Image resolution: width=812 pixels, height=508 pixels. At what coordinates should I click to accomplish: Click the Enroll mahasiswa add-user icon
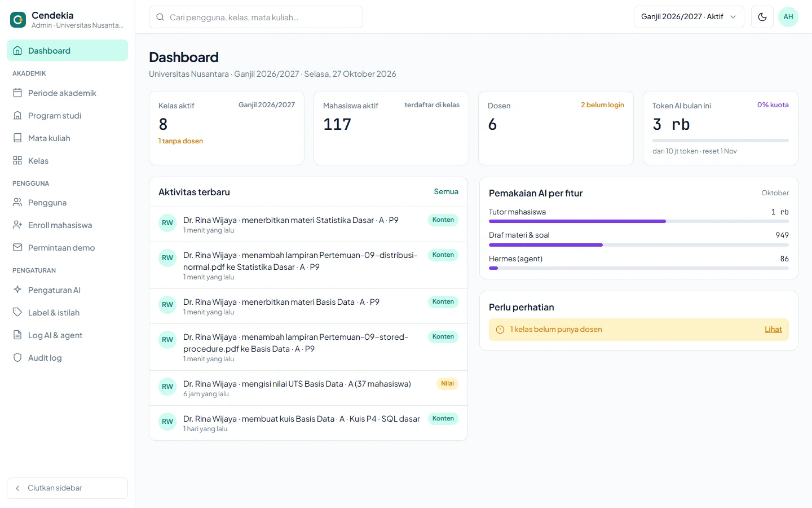click(x=17, y=225)
